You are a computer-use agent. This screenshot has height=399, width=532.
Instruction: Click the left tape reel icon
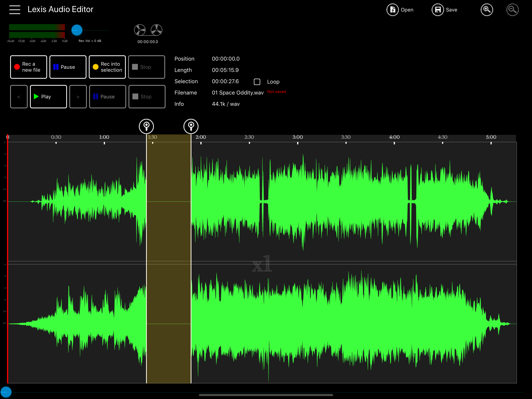(140, 30)
